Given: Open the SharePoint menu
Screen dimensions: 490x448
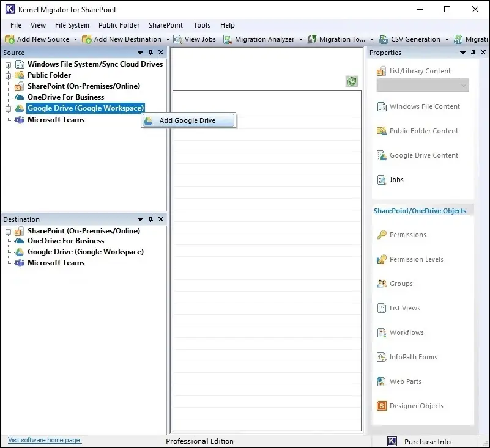Looking at the screenshot, I should (166, 25).
